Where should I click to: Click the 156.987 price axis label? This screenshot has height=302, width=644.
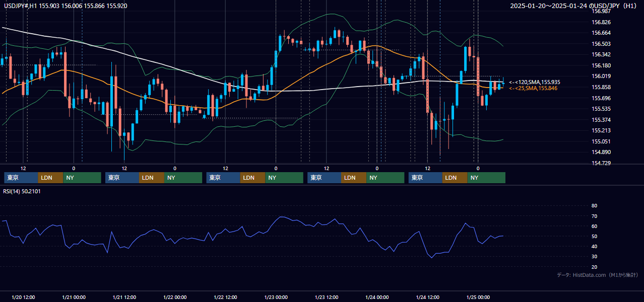(x=601, y=11)
